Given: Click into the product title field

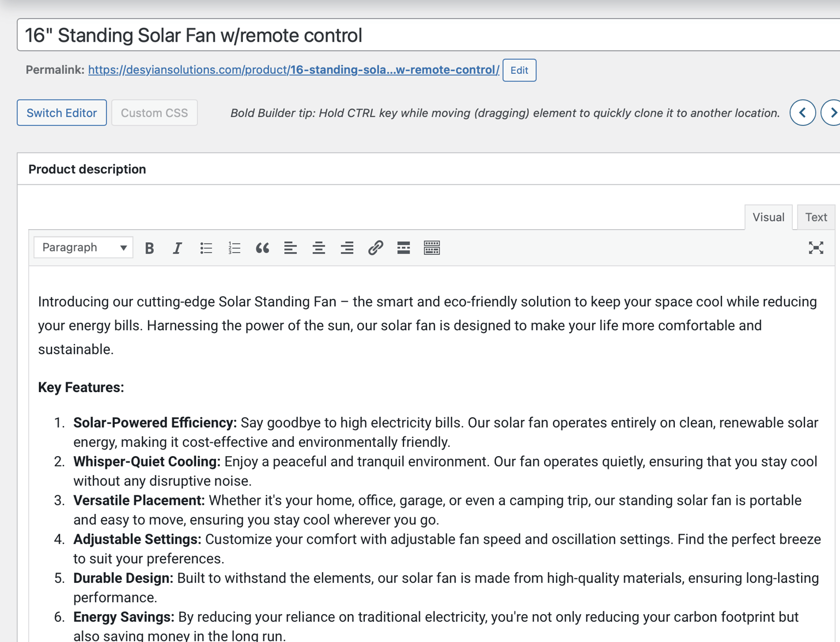Looking at the screenshot, I should point(429,35).
